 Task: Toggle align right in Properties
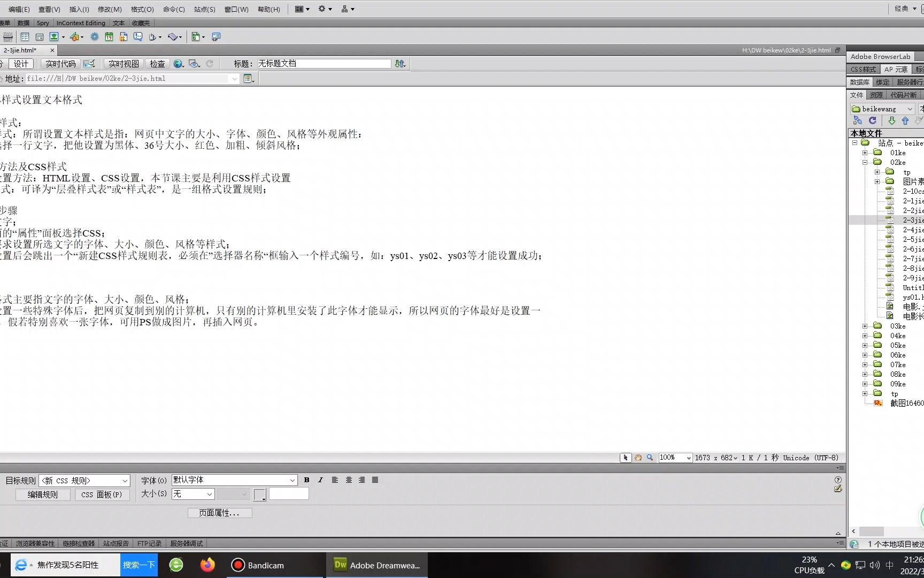pos(362,480)
